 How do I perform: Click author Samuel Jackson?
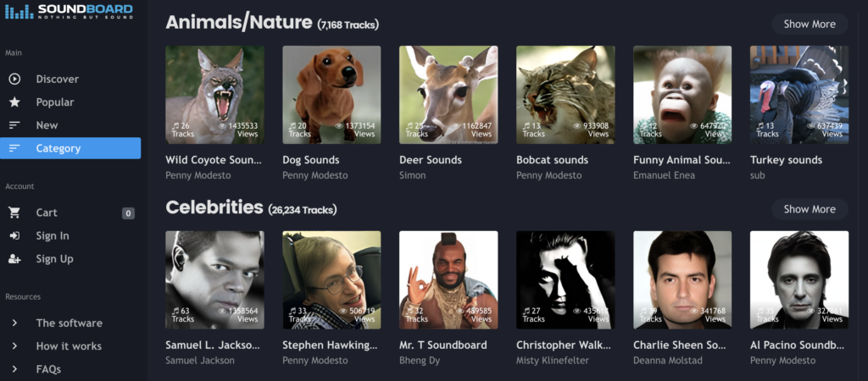(200, 361)
